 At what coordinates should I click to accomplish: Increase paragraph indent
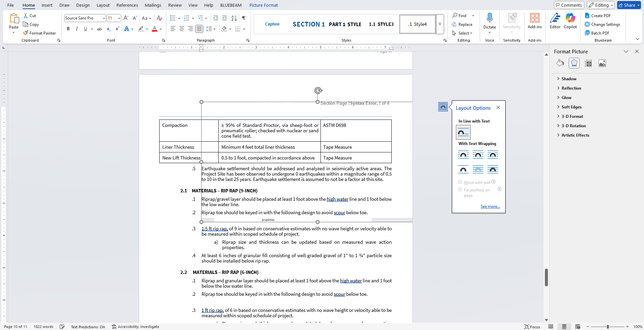coord(224,18)
